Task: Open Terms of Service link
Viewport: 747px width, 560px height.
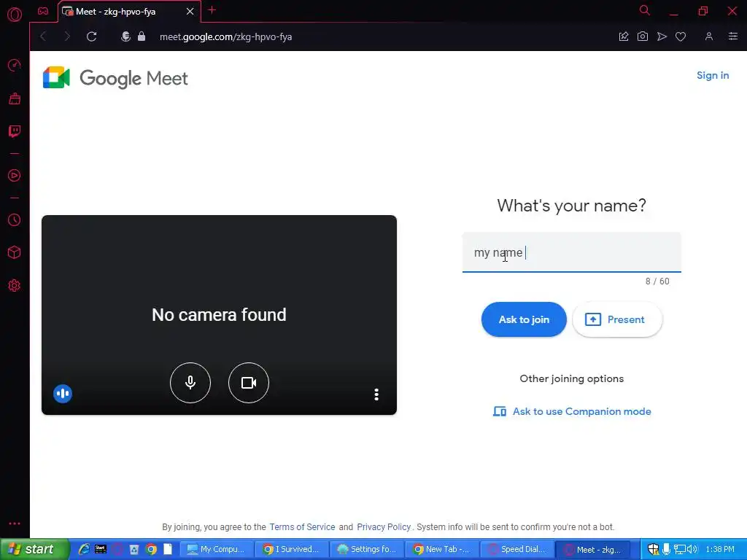Action: click(x=302, y=527)
